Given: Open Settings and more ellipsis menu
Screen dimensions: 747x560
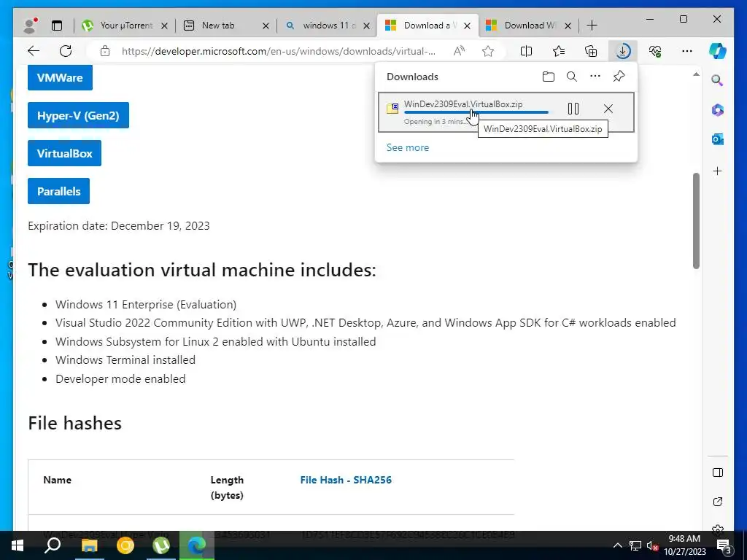Looking at the screenshot, I should pos(687,51).
